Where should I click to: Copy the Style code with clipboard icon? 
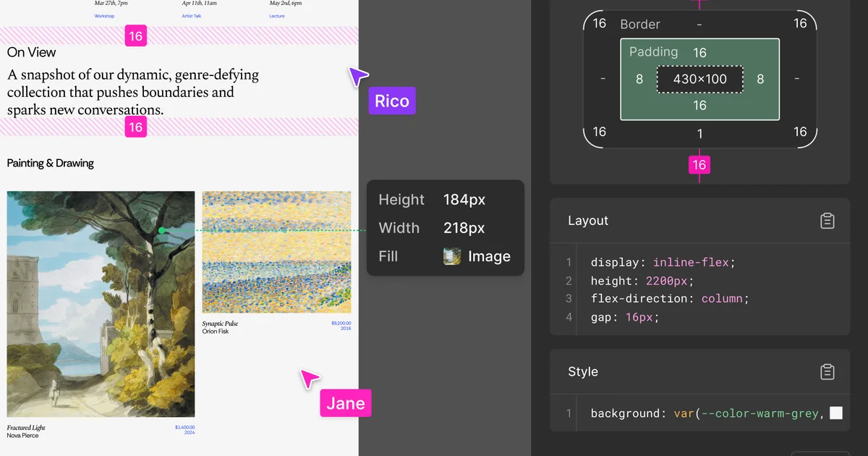tap(827, 372)
